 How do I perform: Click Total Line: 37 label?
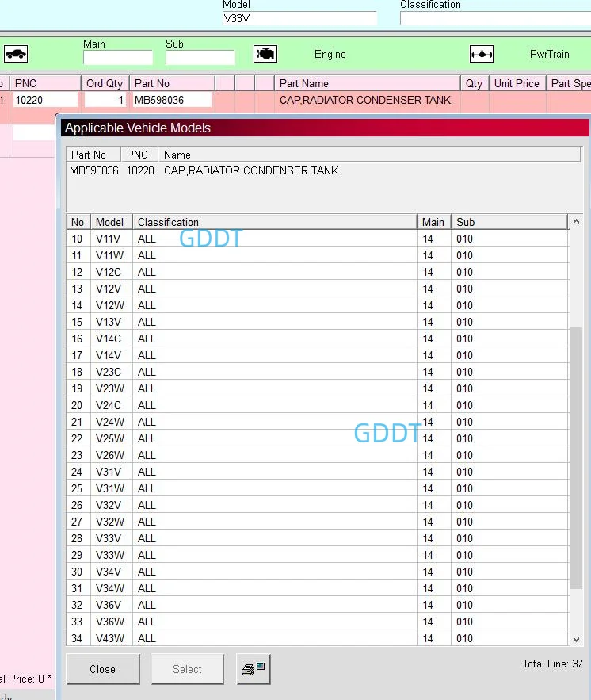[x=553, y=664]
